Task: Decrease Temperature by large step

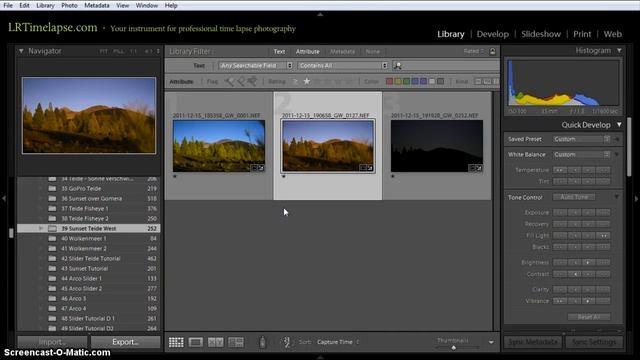Action: (560, 170)
